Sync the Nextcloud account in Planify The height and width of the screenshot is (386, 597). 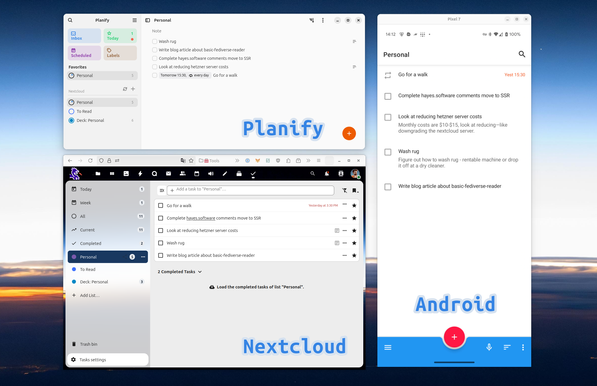tap(125, 89)
